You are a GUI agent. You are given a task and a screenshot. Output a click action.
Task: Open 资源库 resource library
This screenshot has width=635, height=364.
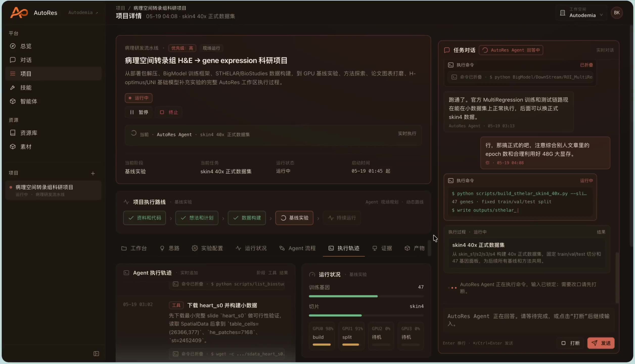click(x=53, y=133)
